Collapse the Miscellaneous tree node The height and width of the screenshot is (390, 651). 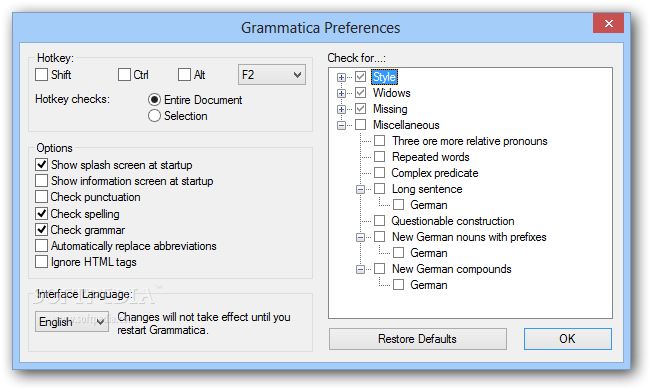tap(341, 125)
